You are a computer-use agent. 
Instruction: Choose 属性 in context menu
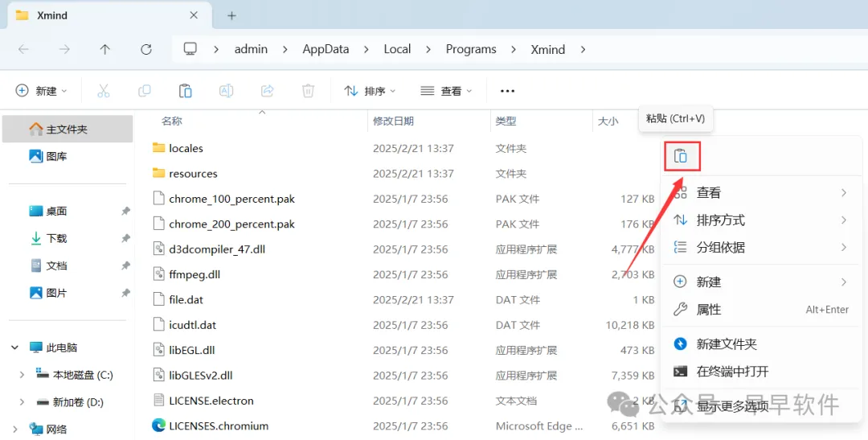[761, 309]
